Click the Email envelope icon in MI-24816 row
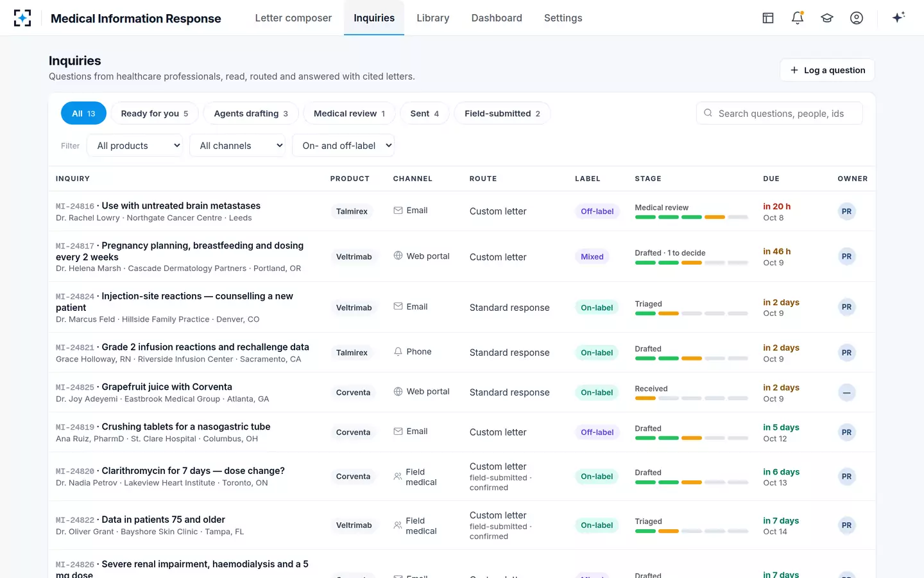 click(x=398, y=211)
